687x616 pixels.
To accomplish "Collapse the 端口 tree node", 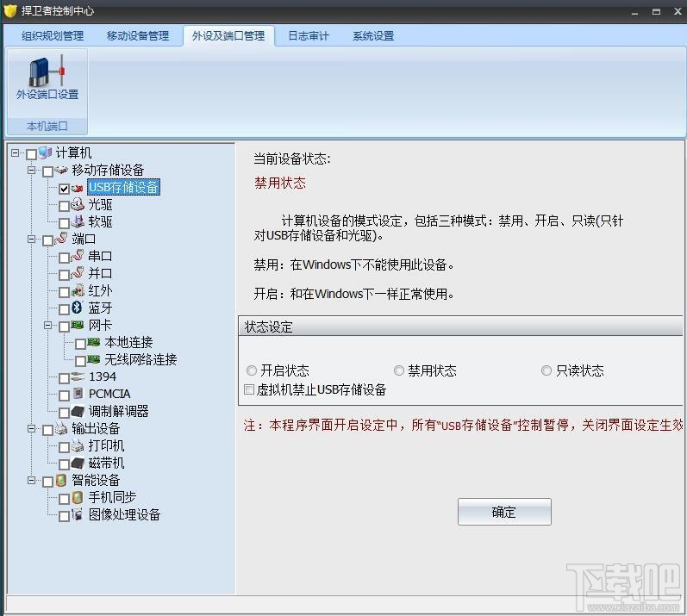I will (x=32, y=239).
